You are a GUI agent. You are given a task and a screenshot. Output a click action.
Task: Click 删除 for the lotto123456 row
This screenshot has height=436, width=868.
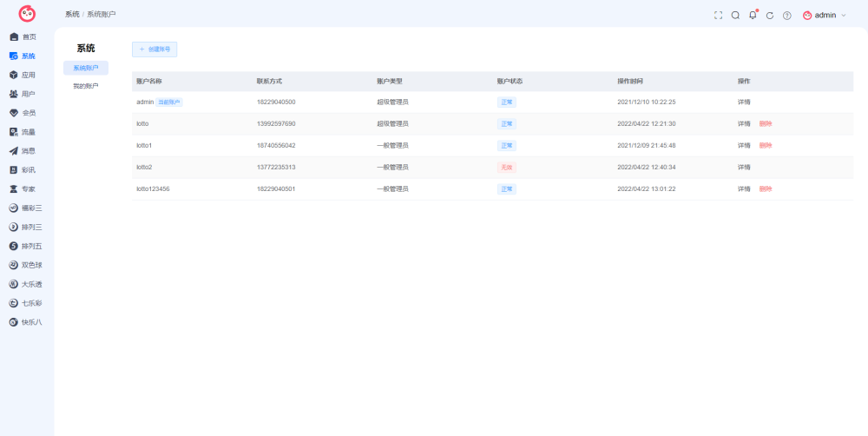[x=766, y=189]
